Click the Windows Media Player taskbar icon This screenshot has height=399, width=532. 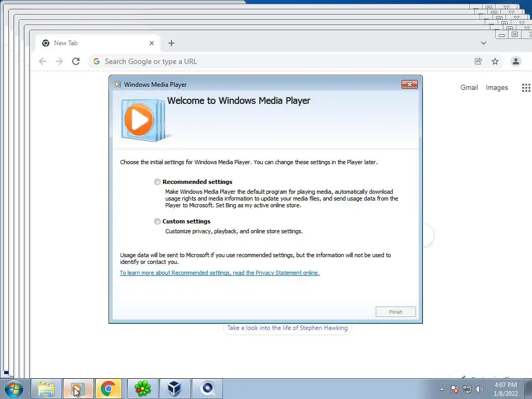78,389
